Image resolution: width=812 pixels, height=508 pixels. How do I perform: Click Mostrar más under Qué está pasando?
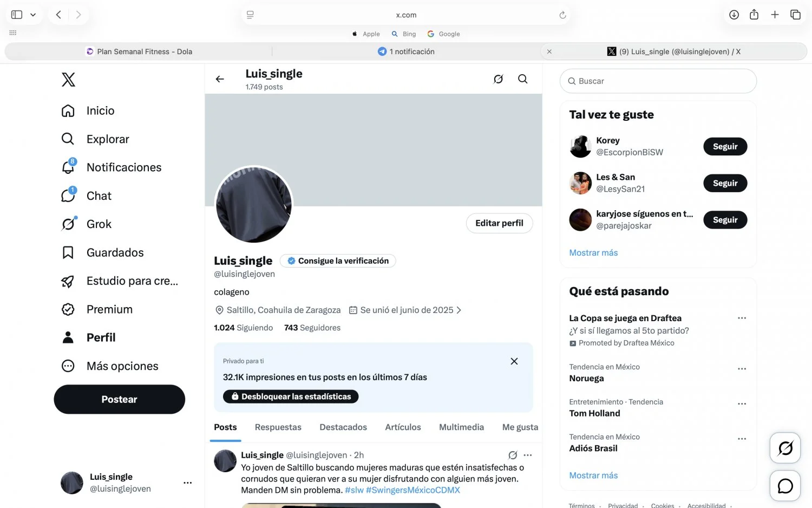pyautogui.click(x=593, y=476)
